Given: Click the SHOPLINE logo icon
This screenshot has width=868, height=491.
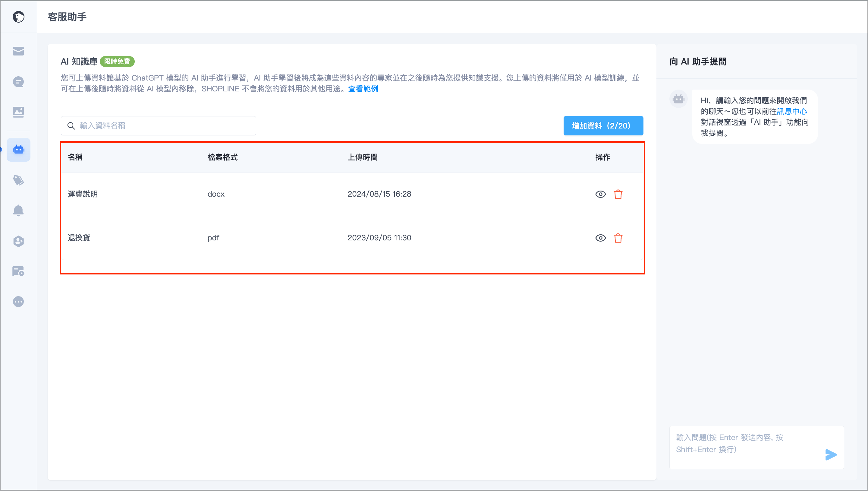Looking at the screenshot, I should (x=18, y=17).
